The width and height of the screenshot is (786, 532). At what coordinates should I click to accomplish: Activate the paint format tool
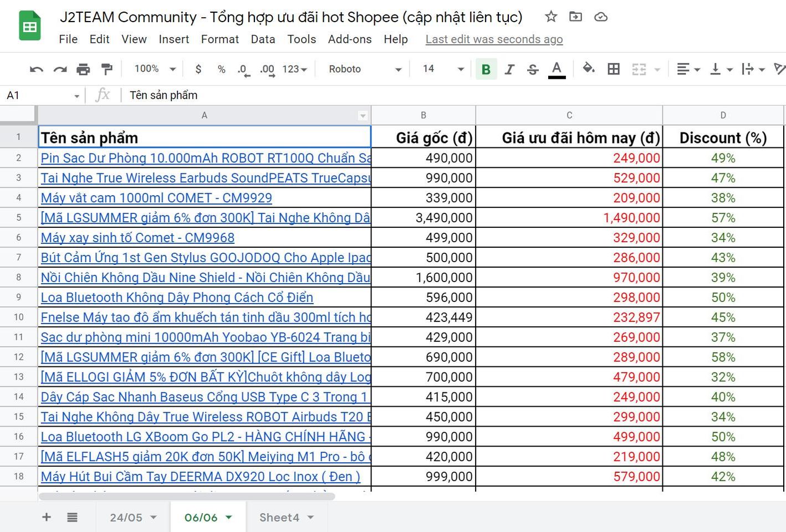click(x=106, y=69)
